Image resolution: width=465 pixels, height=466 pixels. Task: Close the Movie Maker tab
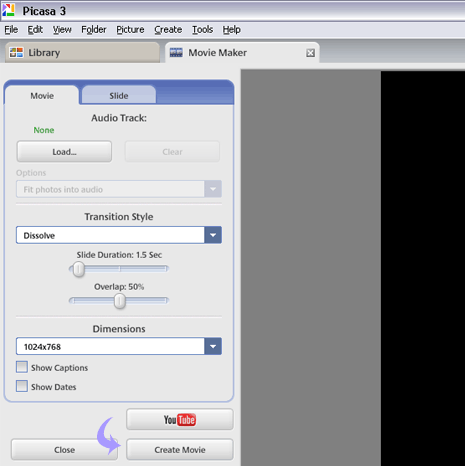[x=310, y=53]
